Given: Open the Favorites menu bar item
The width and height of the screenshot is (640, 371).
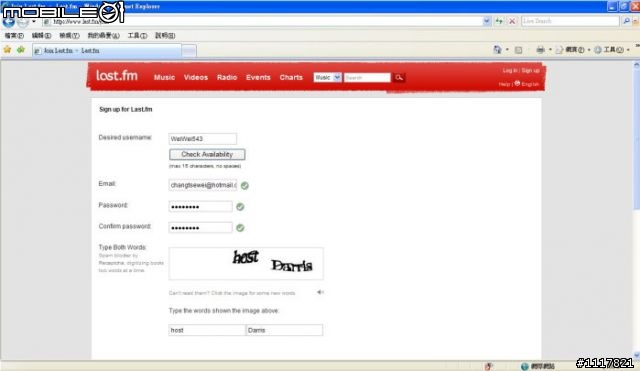Looking at the screenshot, I should pos(104,36).
